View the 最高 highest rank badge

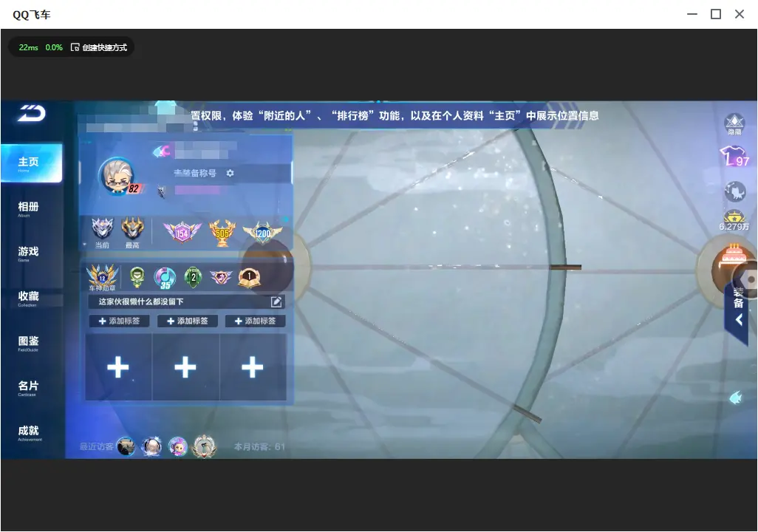click(132, 231)
